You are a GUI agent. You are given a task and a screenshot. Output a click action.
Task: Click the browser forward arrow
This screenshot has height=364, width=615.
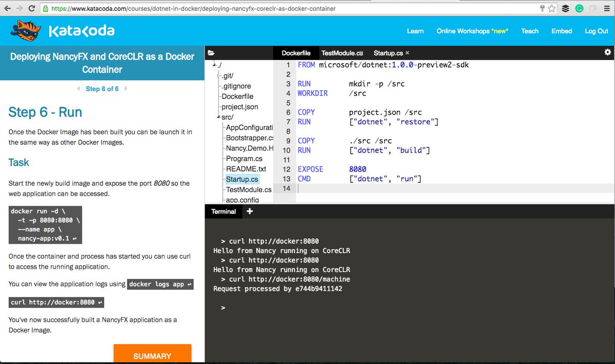tap(19, 9)
